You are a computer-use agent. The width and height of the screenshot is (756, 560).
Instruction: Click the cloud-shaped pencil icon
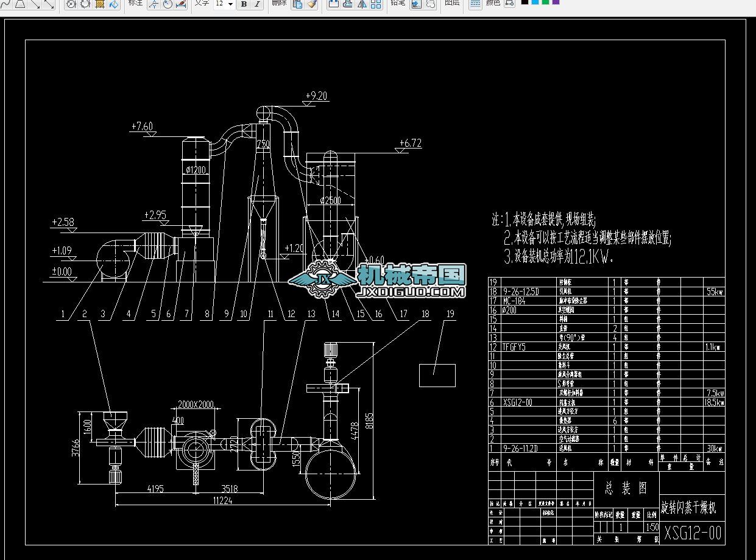click(x=430, y=4)
